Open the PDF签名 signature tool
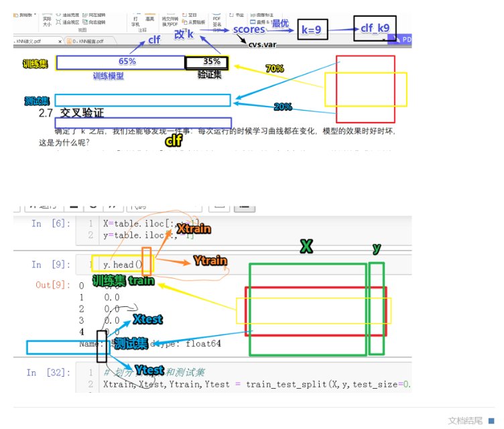Image resolution: width=504 pixels, height=429 pixels. 217,21
